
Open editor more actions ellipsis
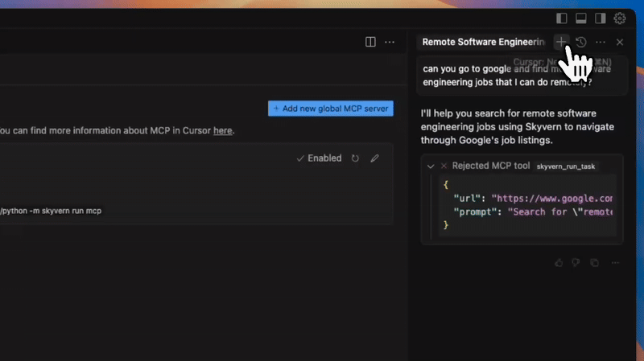(390, 42)
